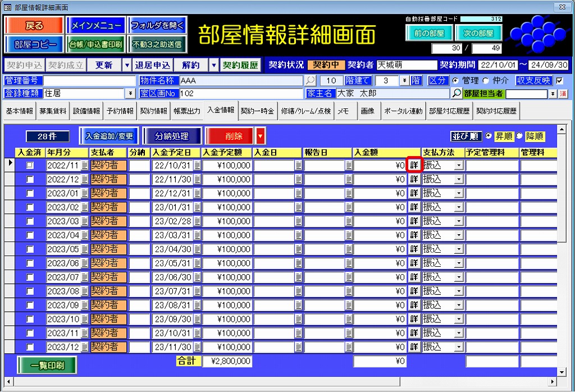Open the 支払方法 dropdown in the 2023/04 row
This screenshot has height=392, width=575.
coord(458,235)
